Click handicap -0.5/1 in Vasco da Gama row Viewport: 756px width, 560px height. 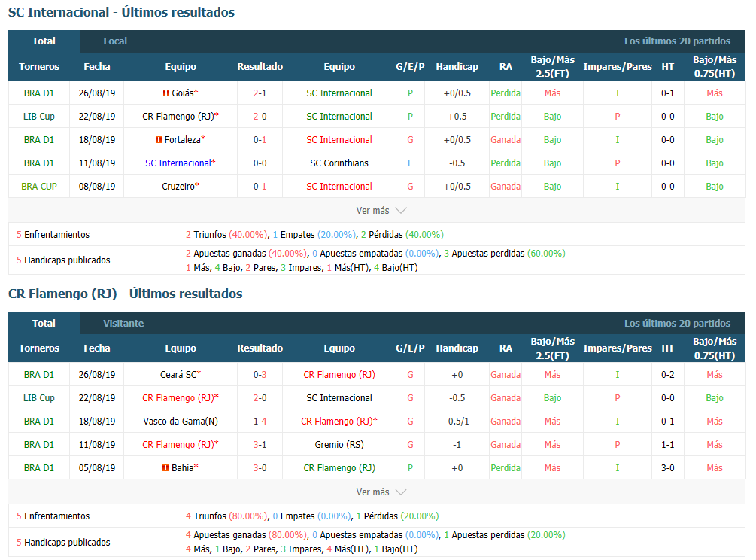pyautogui.click(x=457, y=422)
